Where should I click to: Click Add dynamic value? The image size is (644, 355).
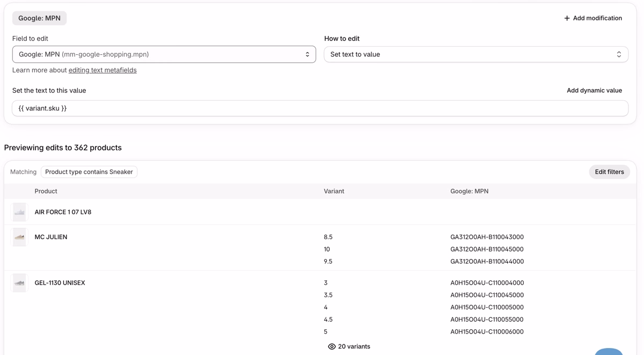pos(594,91)
